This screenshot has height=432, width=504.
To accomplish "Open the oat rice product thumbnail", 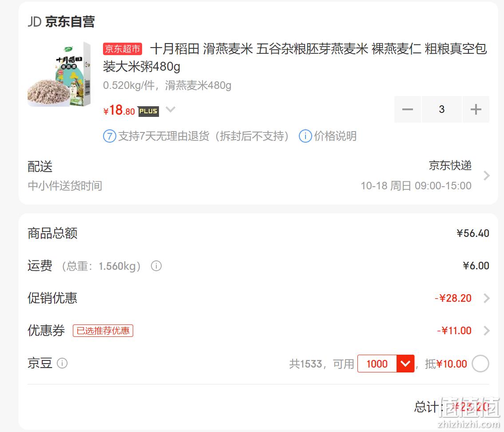I will tap(60, 74).
